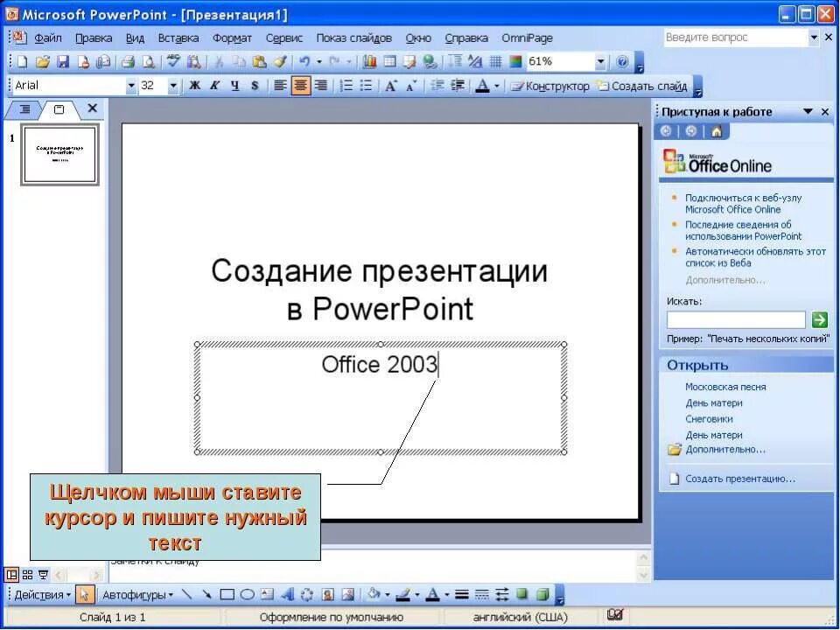Apply bulleted list formatting
Viewport: 840px width, 630px height.
pos(367,86)
